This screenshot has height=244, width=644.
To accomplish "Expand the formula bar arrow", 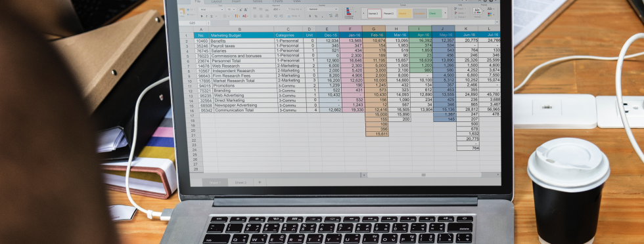I will coord(497,22).
